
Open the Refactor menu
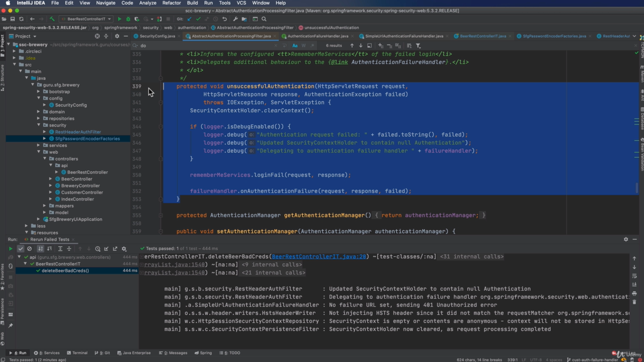click(171, 3)
